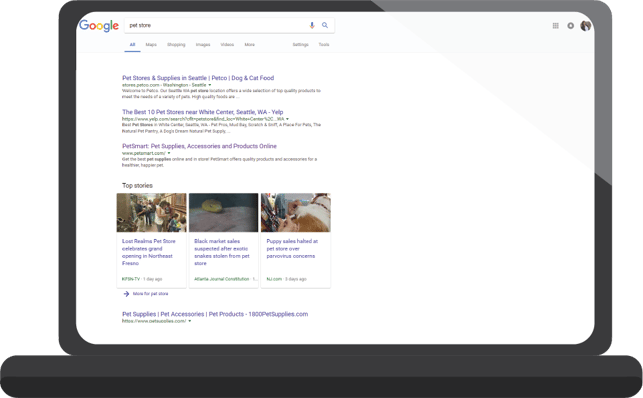Open the Settings menu
The height and width of the screenshot is (398, 643).
click(301, 45)
